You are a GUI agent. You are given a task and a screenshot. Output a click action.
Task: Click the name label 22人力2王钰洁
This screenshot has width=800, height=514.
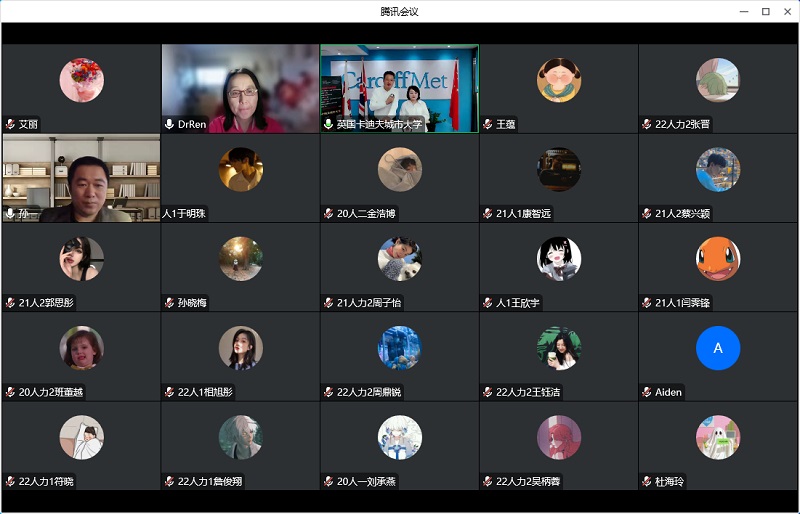(528, 392)
